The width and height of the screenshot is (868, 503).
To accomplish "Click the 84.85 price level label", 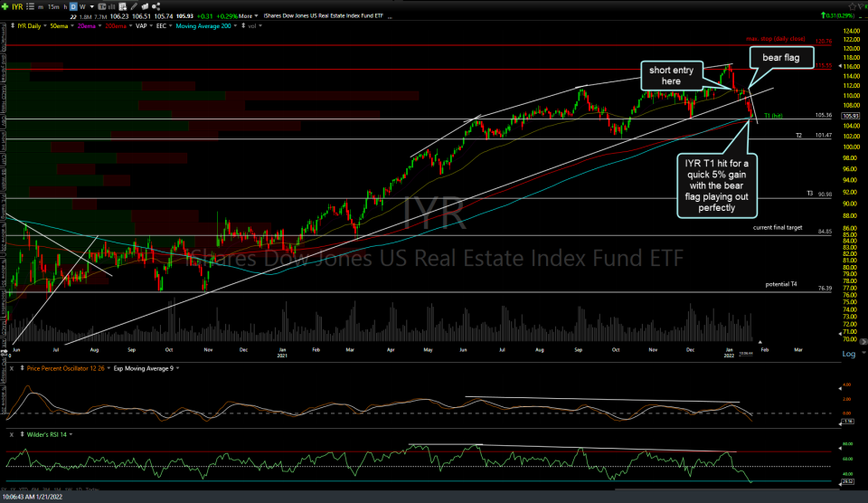I will (825, 232).
